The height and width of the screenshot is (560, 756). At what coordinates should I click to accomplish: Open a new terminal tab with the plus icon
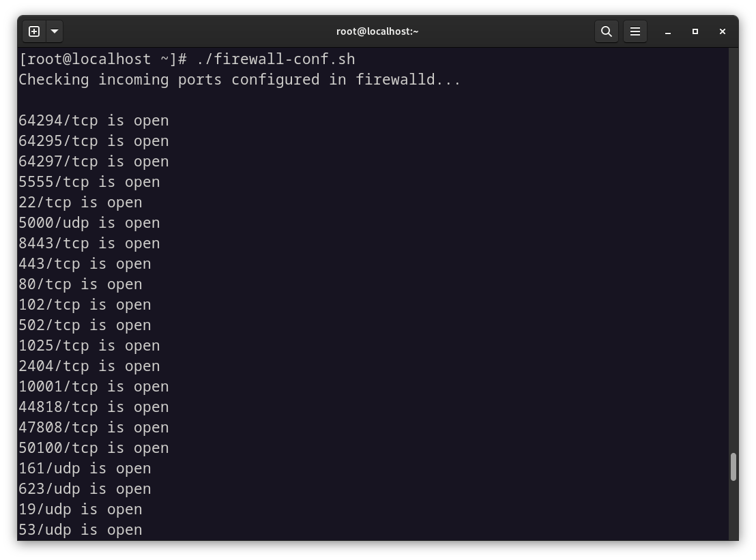click(33, 31)
